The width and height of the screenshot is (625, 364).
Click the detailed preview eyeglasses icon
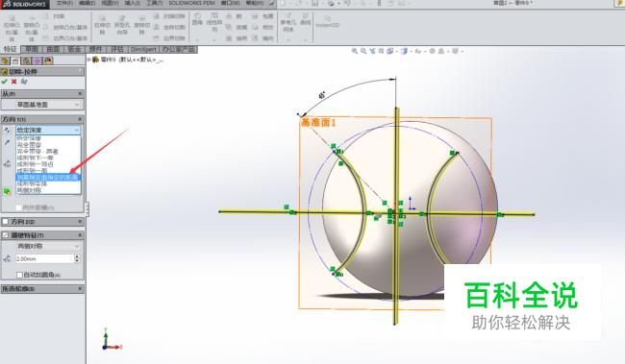click(x=24, y=82)
